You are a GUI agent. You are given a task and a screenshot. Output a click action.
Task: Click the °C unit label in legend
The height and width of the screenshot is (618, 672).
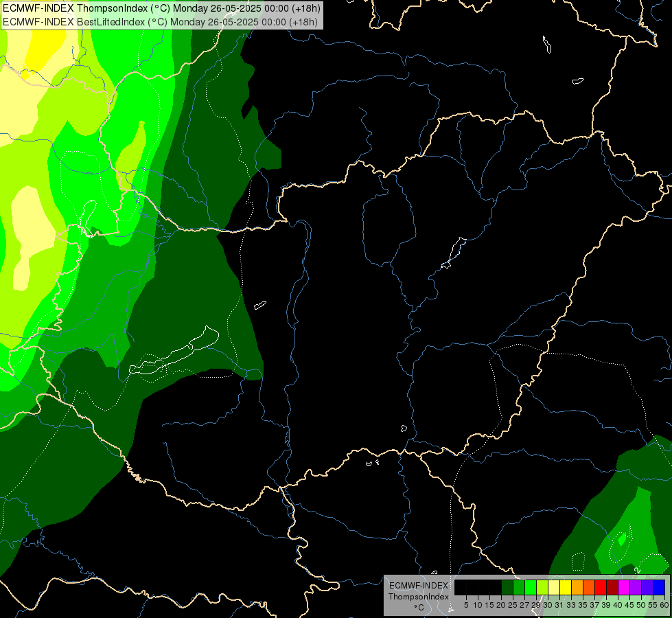click(x=419, y=608)
